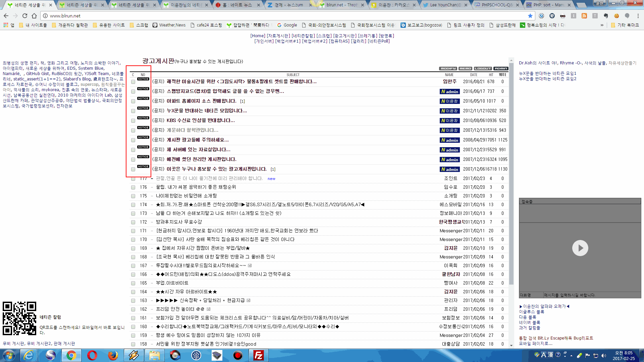Click the MODIFY button above board list
The height and width of the screenshot is (362, 644).
coord(448,68)
